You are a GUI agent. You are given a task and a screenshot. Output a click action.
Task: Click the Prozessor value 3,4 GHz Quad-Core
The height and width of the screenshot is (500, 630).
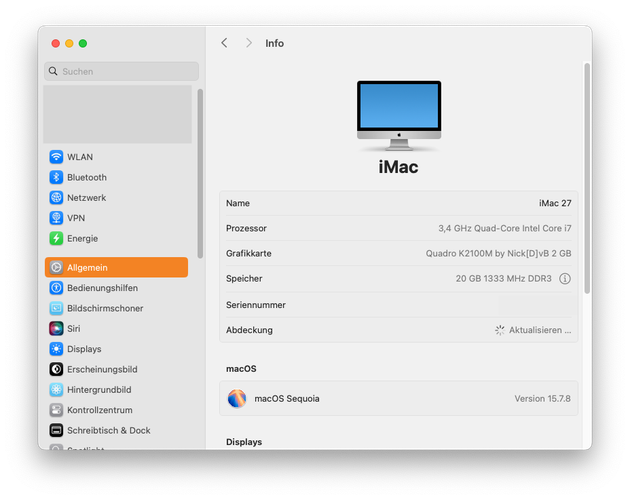[505, 228]
